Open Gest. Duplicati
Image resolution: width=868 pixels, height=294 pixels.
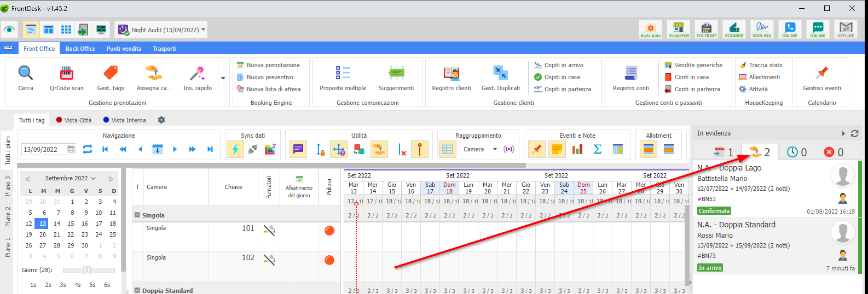(501, 78)
